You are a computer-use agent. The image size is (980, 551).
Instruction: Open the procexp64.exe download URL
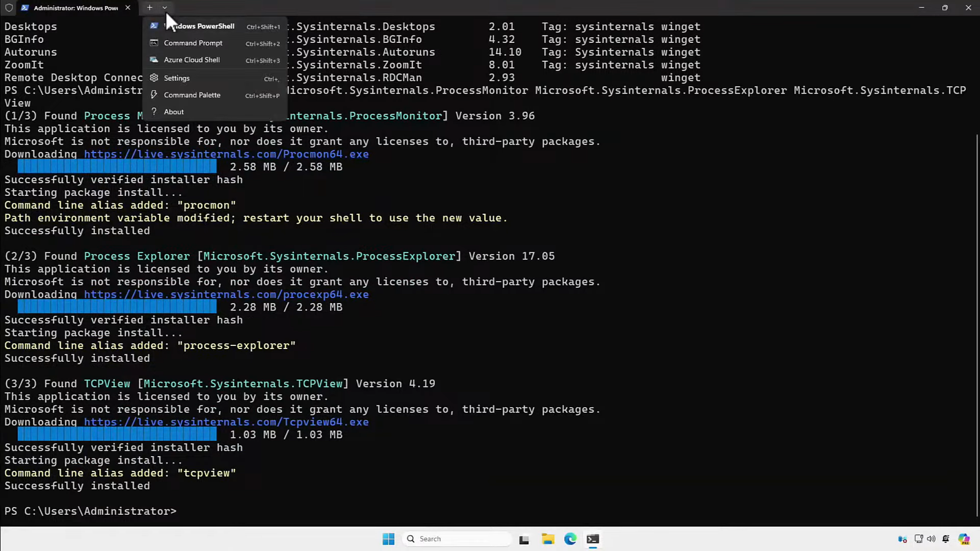226,294
